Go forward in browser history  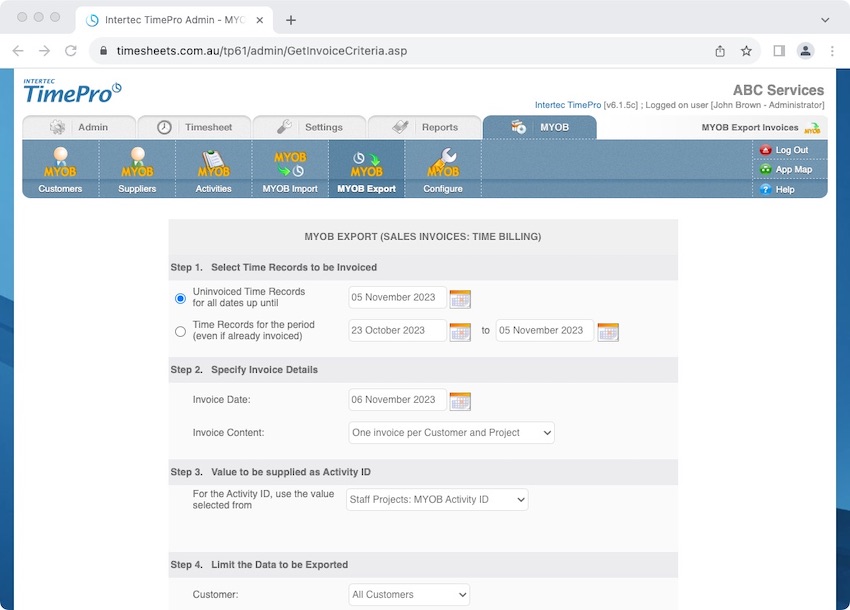44,51
